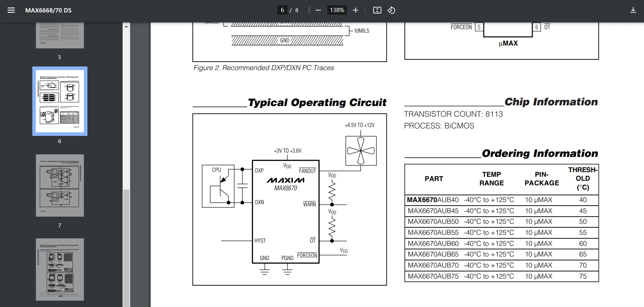Click the HYST pin label
This screenshot has height=307, width=644.
[260, 241]
